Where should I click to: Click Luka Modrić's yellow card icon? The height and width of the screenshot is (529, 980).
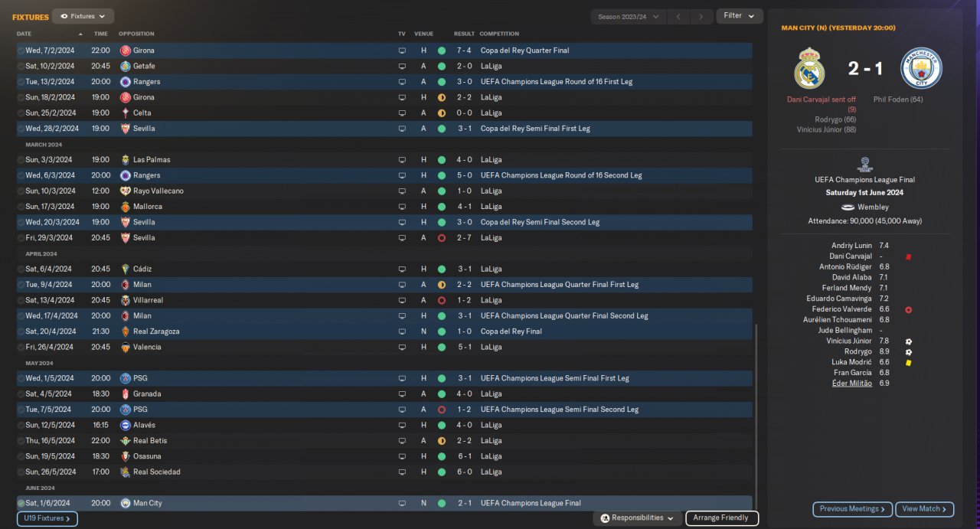click(908, 362)
